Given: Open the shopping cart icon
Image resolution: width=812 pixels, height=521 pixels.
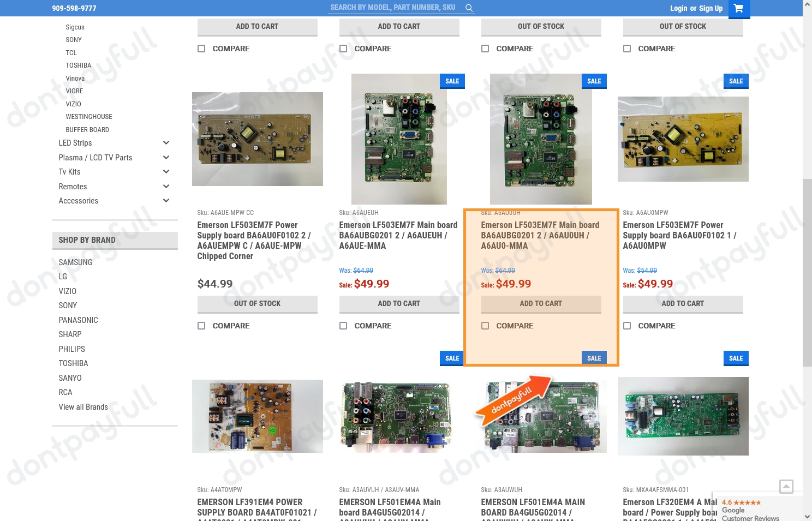Looking at the screenshot, I should [738, 8].
